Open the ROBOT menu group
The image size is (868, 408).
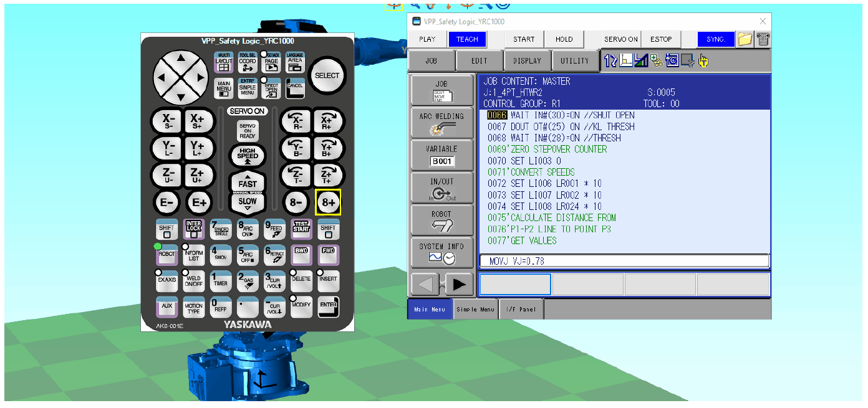click(441, 220)
